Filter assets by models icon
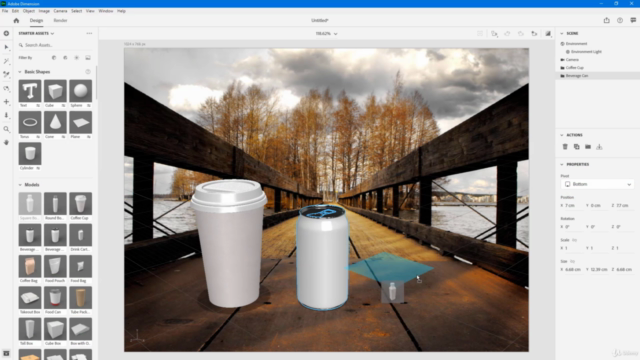This screenshot has height=360, width=640. point(54,58)
